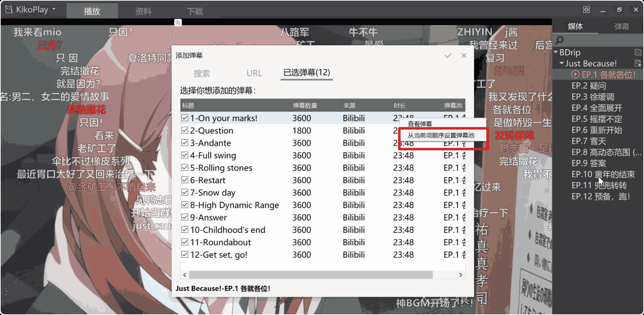Confirm the dialog with the checkmark icon
The height and width of the screenshot is (315, 644).
[x=448, y=56]
